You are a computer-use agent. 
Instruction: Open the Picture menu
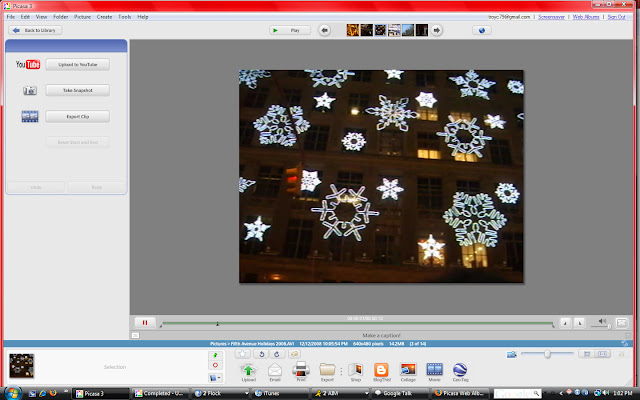(x=82, y=17)
